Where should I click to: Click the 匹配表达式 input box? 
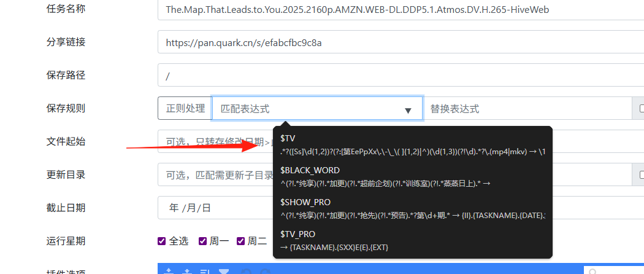[317, 108]
